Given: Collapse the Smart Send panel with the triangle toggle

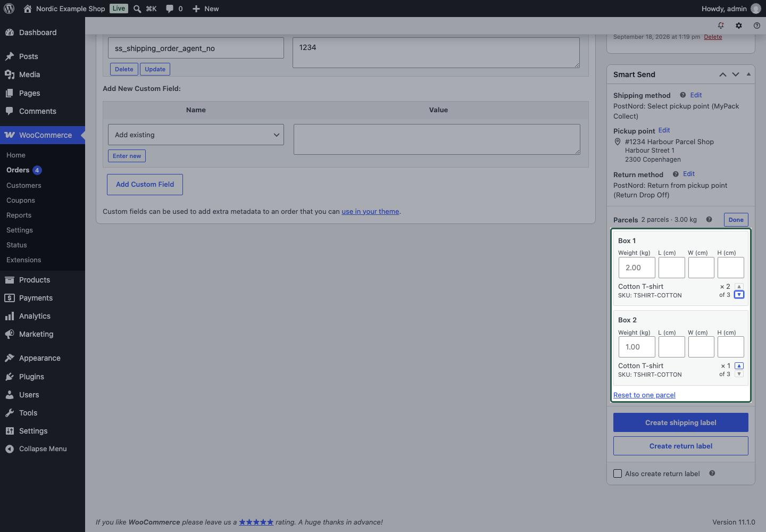Looking at the screenshot, I should [748, 74].
